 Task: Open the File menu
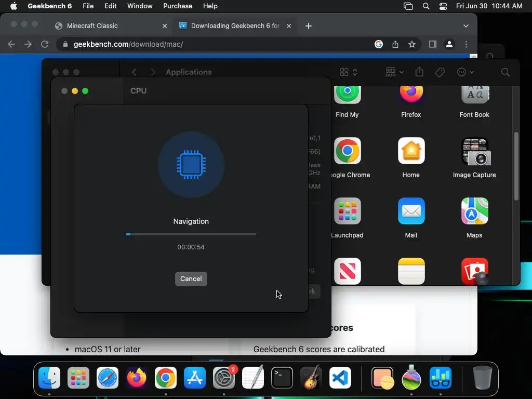(88, 6)
